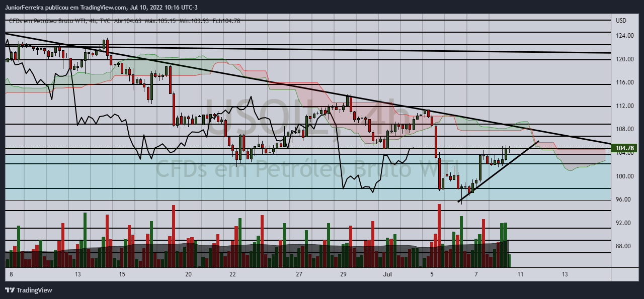
Task: Click the 92.00 price axis label
Action: [x=622, y=223]
